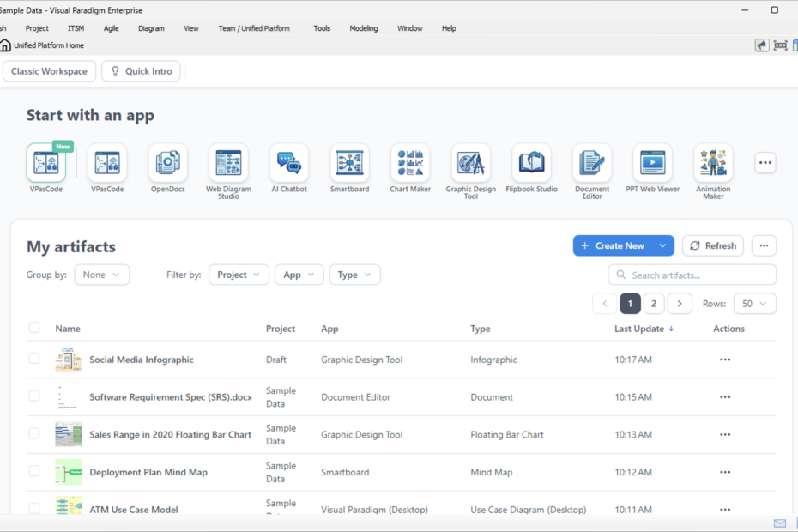This screenshot has height=532, width=798.
Task: Click the Create New button
Action: (x=614, y=246)
